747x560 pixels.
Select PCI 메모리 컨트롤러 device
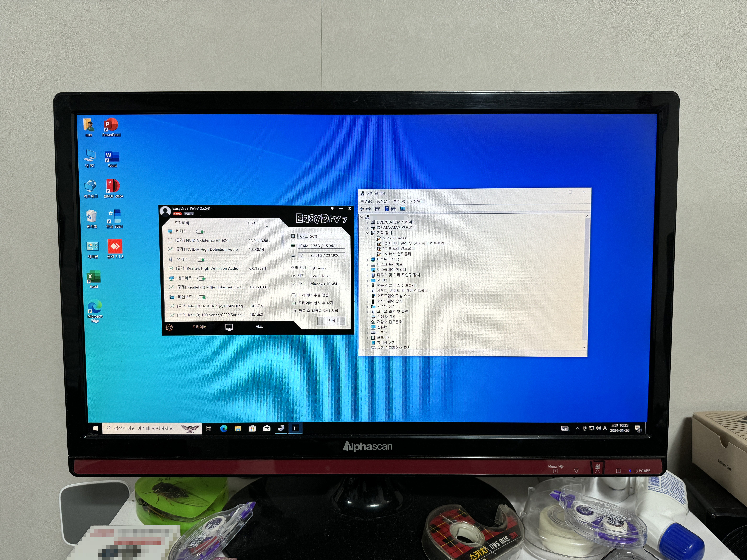pos(398,249)
